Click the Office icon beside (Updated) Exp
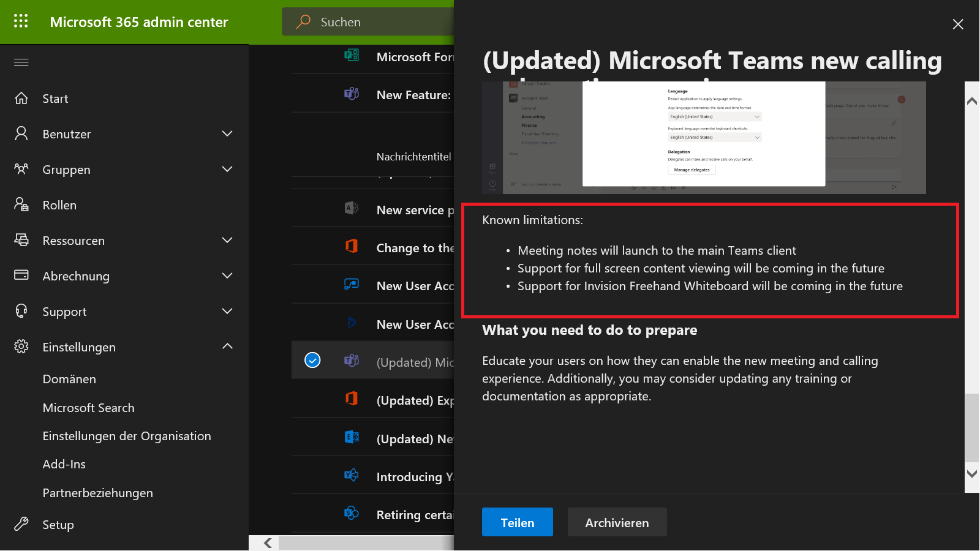This screenshot has width=980, height=551. point(352,399)
